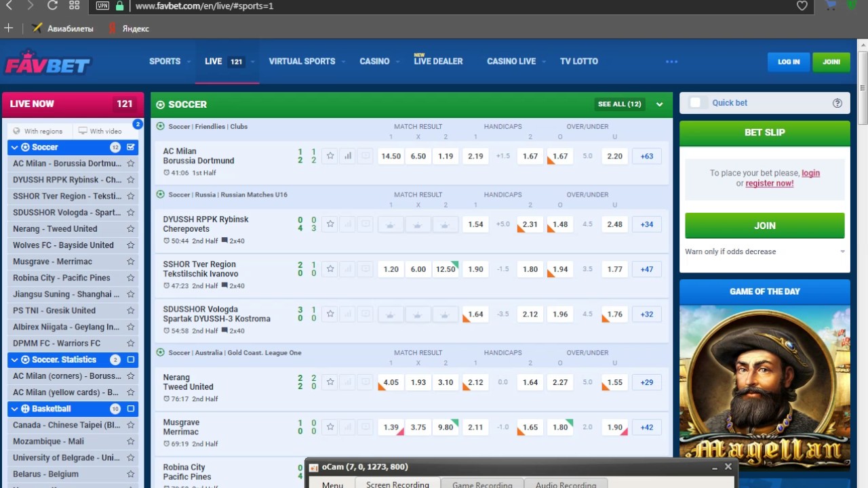The image size is (868, 488).
Task: Open the CASINO menu
Action: click(x=374, y=61)
